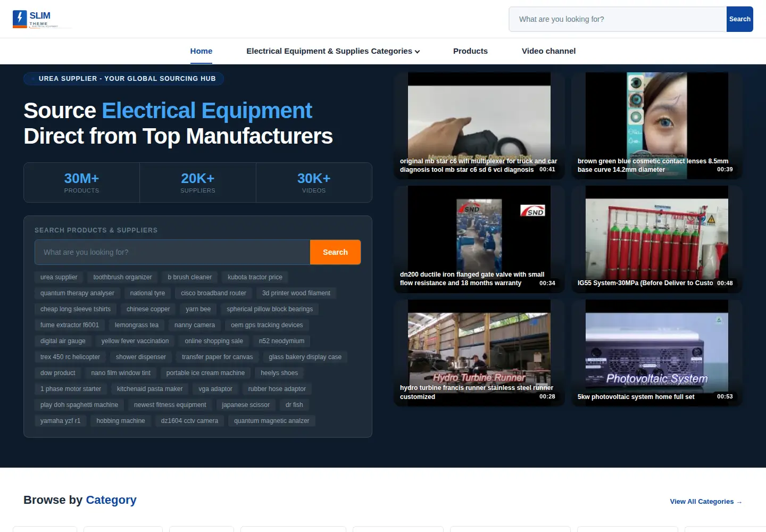Screen dimensions: 766x532
Task: Choose the 'nano film window tint' tag
Action: 121,373
